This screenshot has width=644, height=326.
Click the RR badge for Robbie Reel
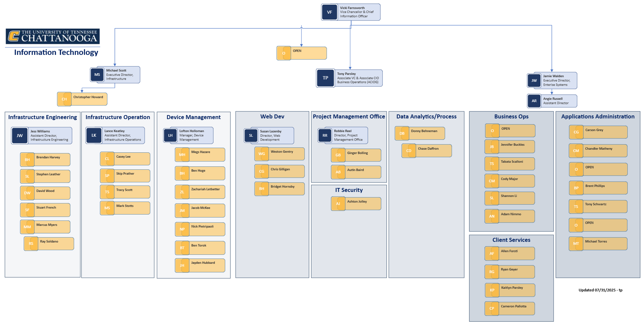coord(325,135)
